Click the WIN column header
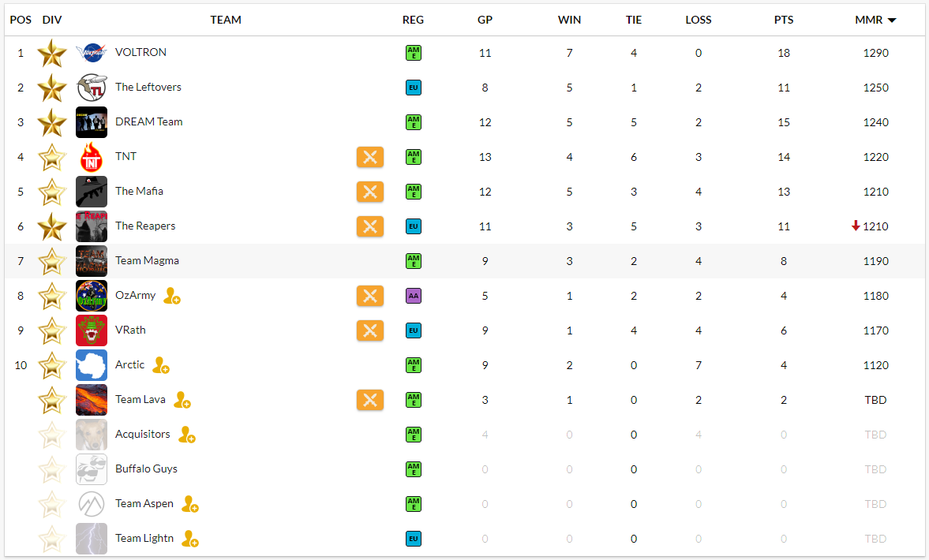Viewport: 929px width, 560px height. pos(569,20)
